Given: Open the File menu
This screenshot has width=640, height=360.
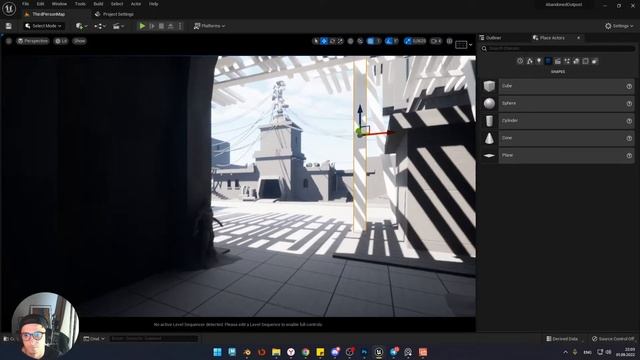Looking at the screenshot, I should point(25,4).
